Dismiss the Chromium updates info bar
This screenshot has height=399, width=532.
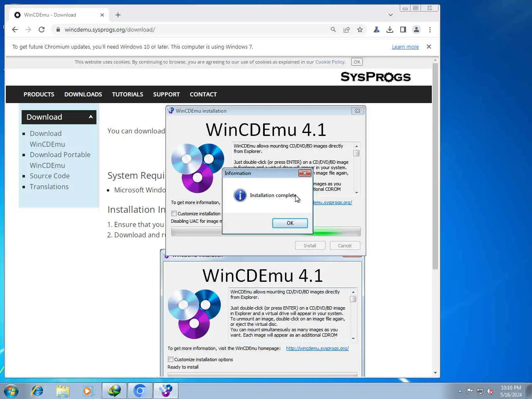coord(429,47)
